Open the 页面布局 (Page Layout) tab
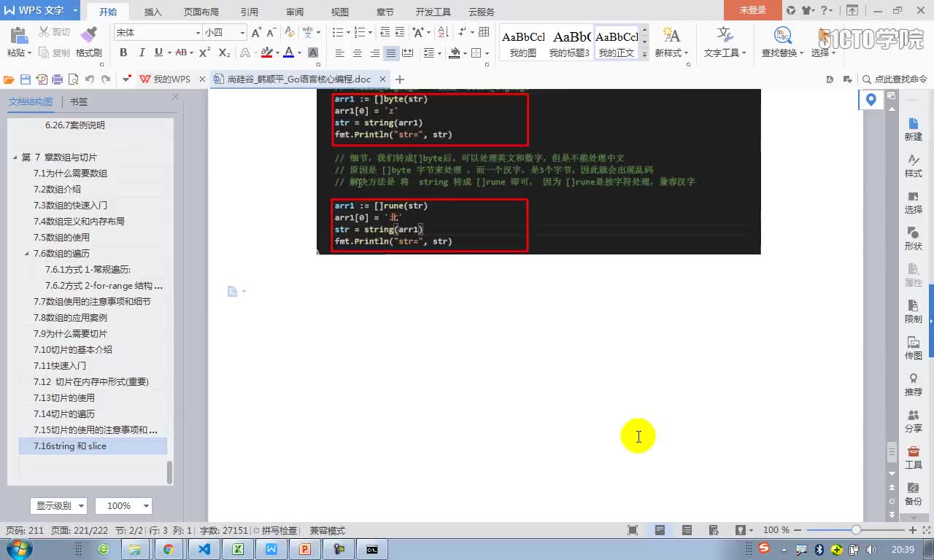Viewport: 934px width, 560px height. click(201, 12)
